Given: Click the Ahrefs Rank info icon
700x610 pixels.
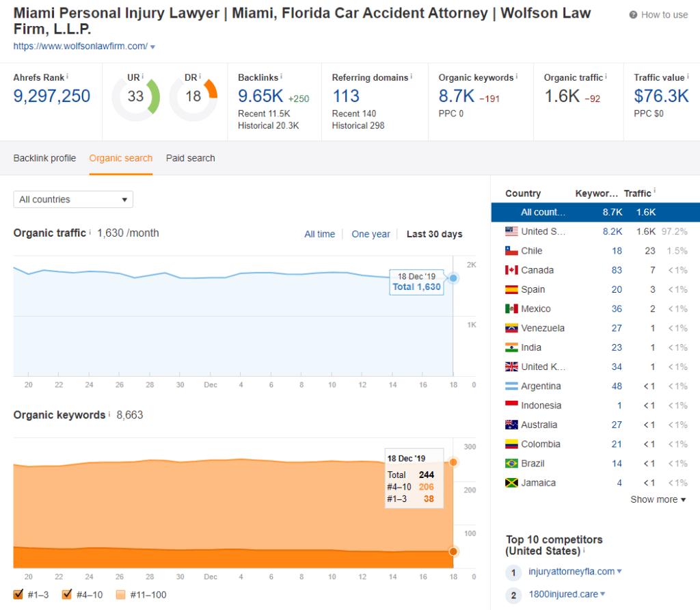Looking at the screenshot, I should coord(68,77).
